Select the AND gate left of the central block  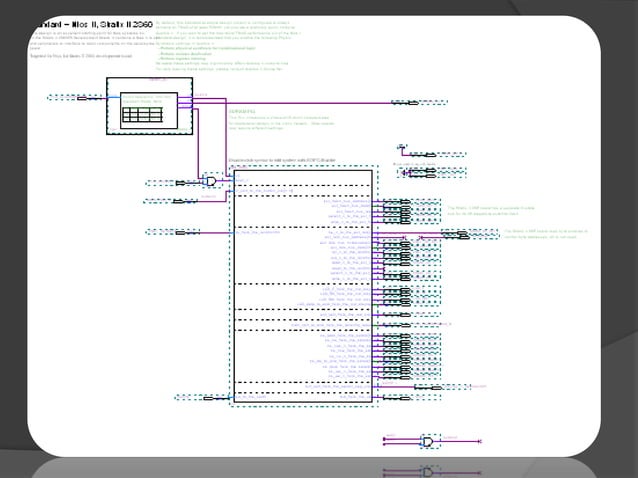(211, 181)
